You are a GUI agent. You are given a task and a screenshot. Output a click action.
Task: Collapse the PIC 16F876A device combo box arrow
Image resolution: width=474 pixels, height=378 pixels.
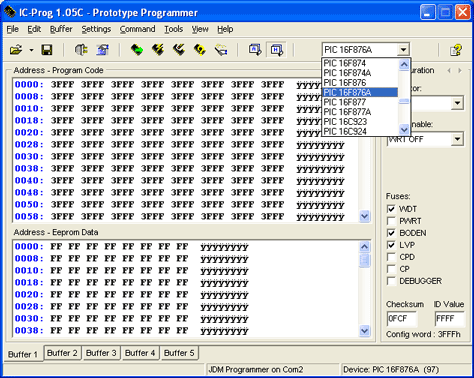tap(403, 50)
